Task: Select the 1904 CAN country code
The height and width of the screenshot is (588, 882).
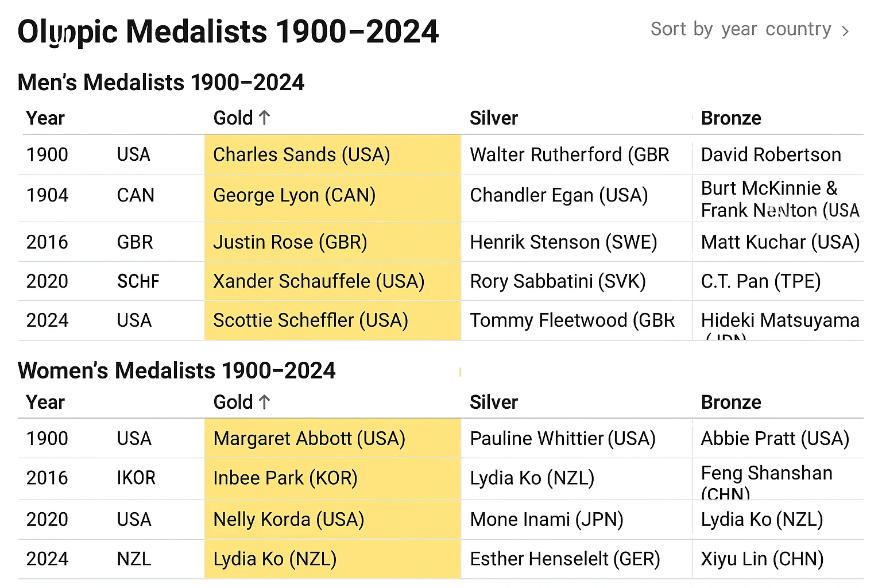Action: [136, 195]
